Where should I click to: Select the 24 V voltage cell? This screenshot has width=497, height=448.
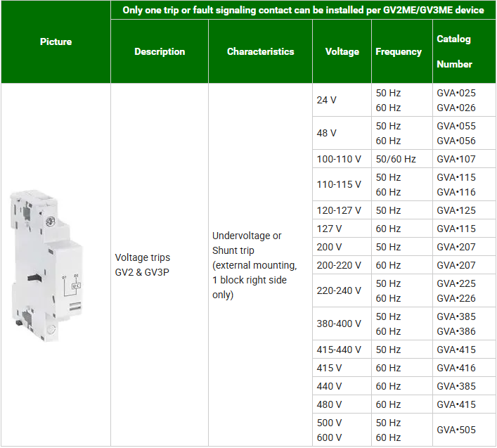click(327, 101)
